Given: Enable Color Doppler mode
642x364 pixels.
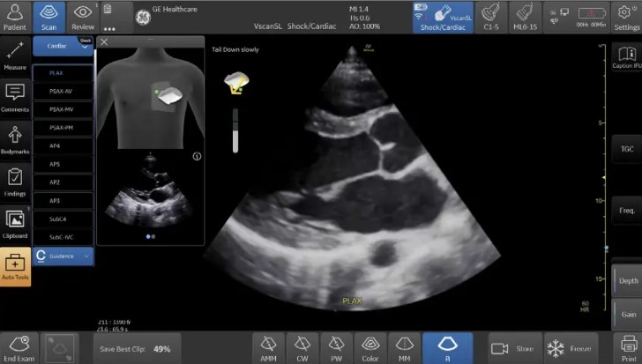Looking at the screenshot, I should click(370, 347).
